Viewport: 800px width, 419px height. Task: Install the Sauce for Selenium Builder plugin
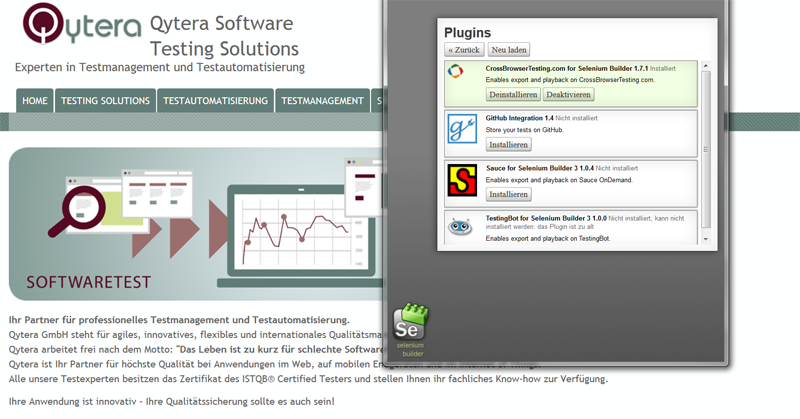coord(509,194)
